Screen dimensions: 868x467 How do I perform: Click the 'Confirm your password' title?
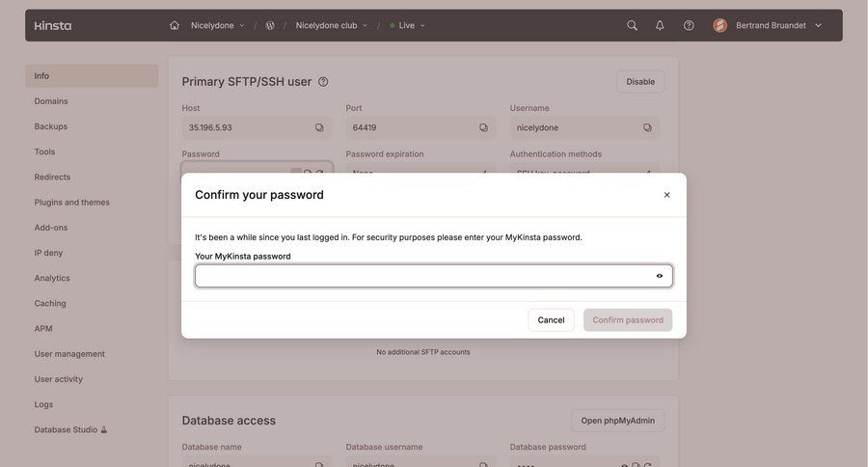[259, 195]
